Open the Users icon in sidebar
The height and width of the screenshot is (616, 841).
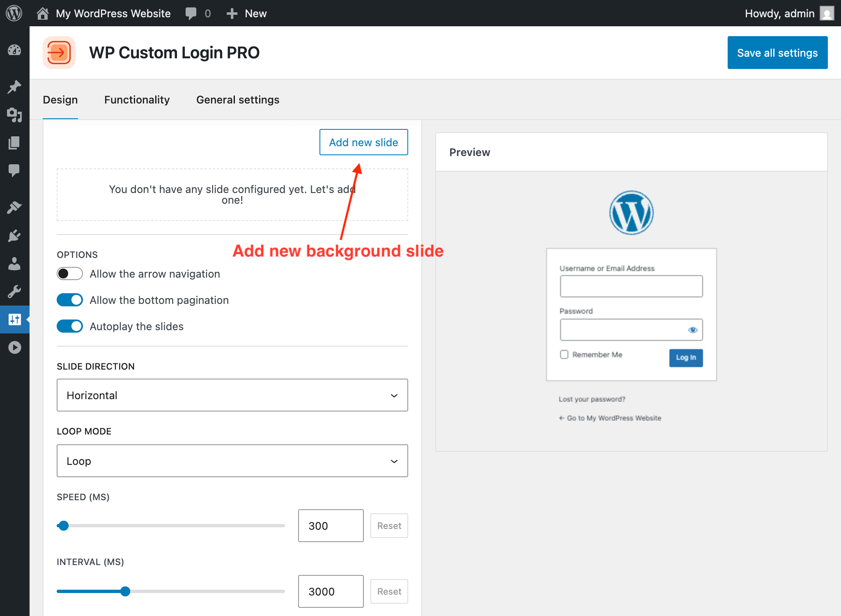click(x=14, y=264)
